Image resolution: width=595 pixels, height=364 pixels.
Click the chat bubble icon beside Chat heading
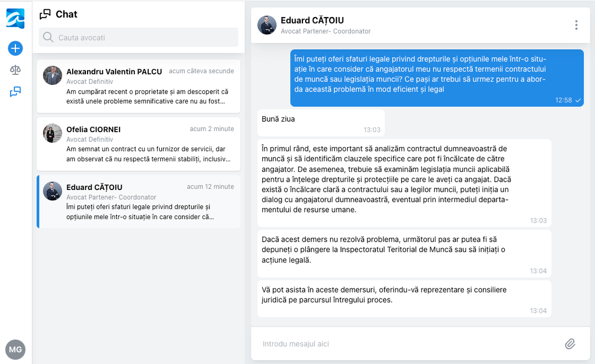(46, 14)
